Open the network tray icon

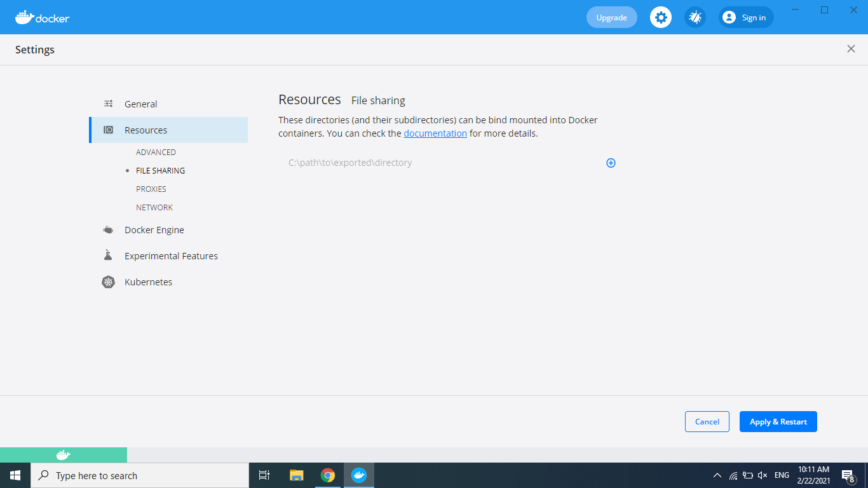(x=733, y=475)
